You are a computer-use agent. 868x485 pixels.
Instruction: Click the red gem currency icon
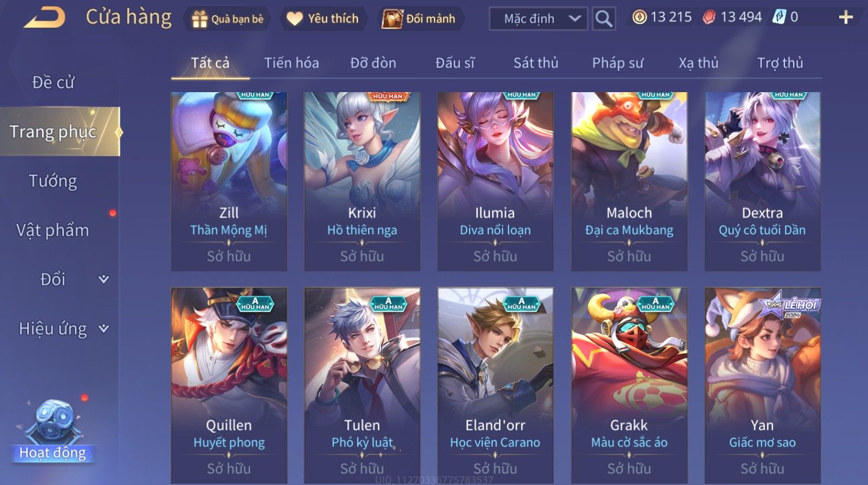(x=709, y=17)
